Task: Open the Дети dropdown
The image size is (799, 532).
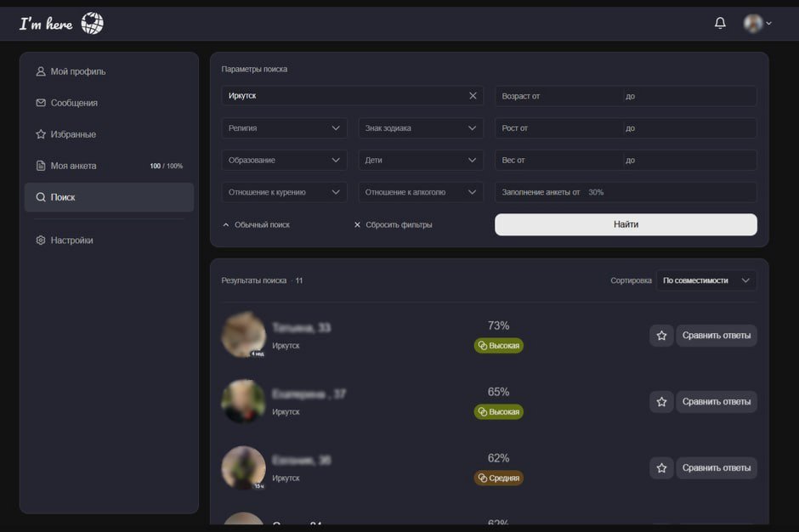Action: tap(421, 160)
